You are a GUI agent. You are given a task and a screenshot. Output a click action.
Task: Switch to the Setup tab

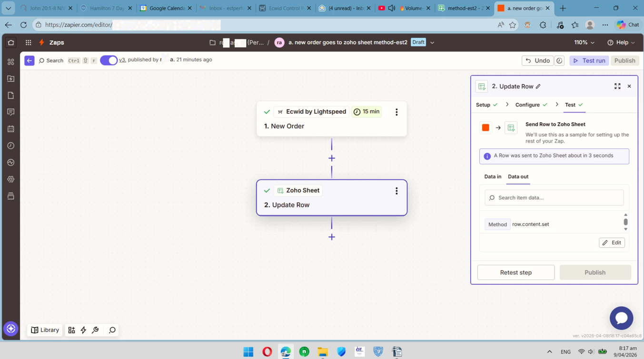(x=487, y=105)
